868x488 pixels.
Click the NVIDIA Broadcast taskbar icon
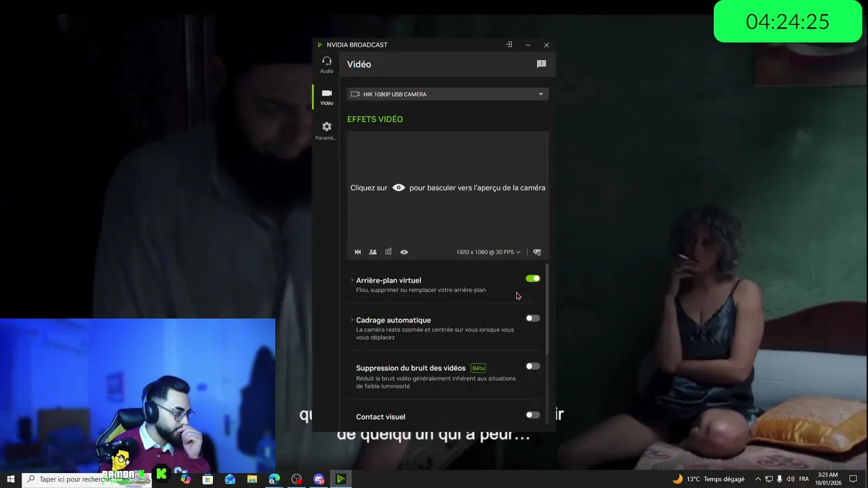coord(341,479)
